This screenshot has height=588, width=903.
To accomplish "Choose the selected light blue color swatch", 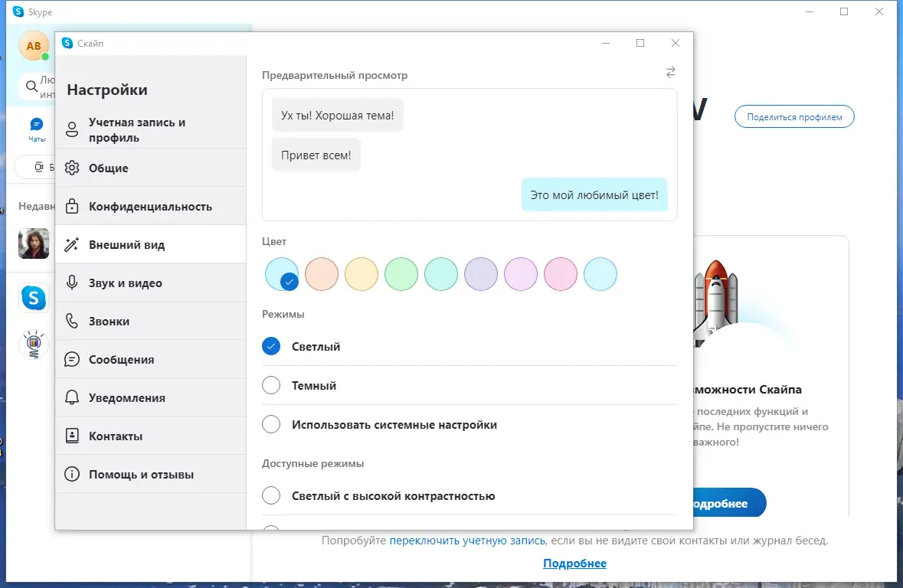I will coord(282,274).
